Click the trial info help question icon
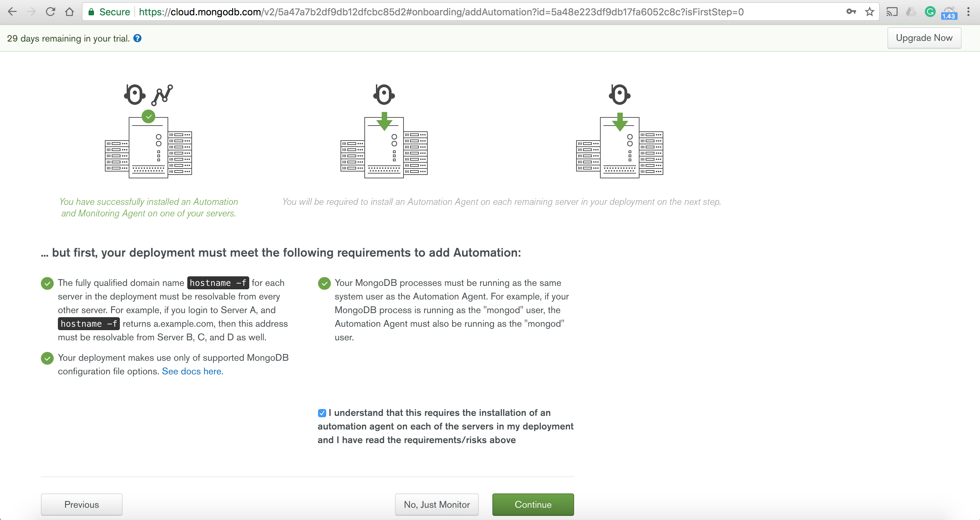The image size is (980, 520). [137, 38]
